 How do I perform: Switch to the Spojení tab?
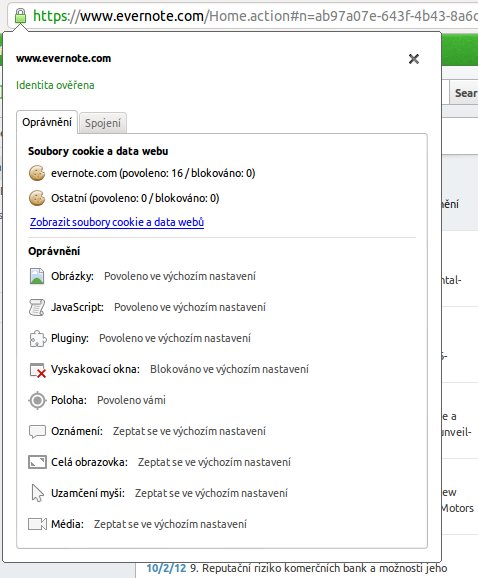tap(103, 123)
